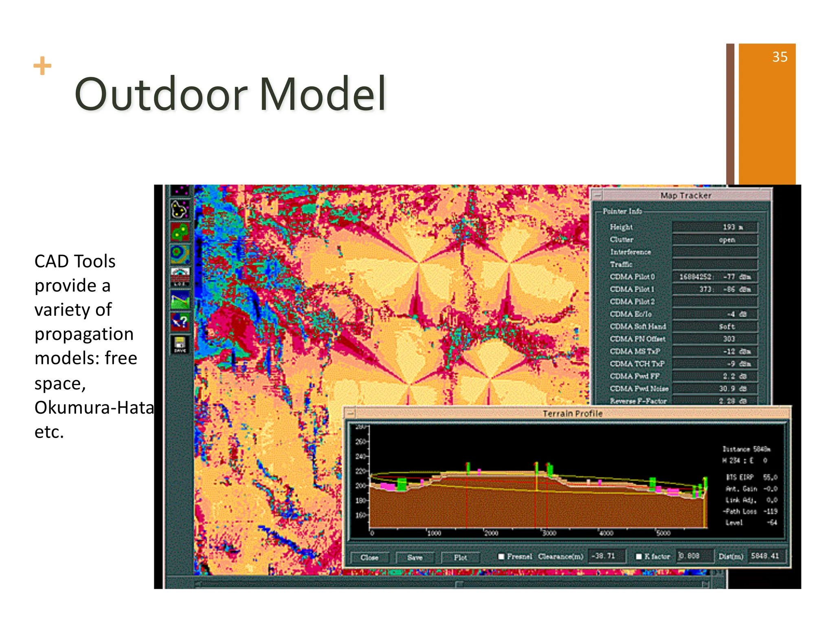Image resolution: width=834 pixels, height=644 pixels.
Task: Select the concentric signal contour tool icon
Action: click(180, 254)
